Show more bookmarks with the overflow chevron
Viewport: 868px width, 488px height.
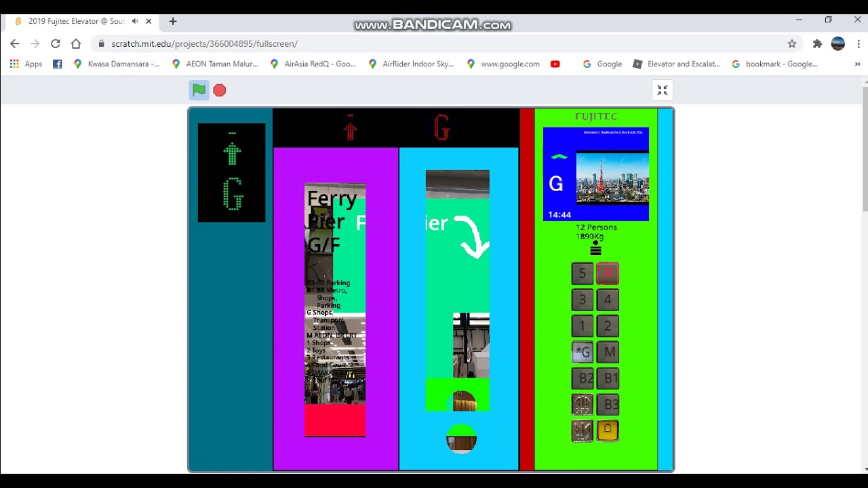(857, 64)
